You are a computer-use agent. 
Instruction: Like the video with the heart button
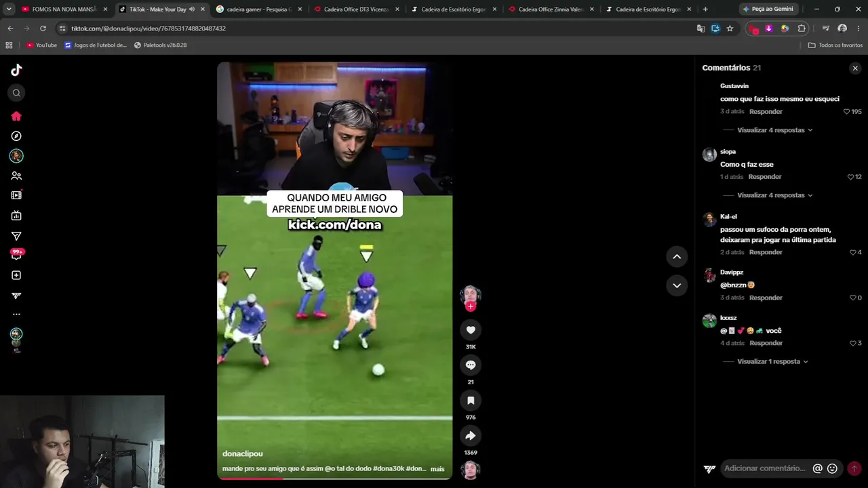coord(471,330)
